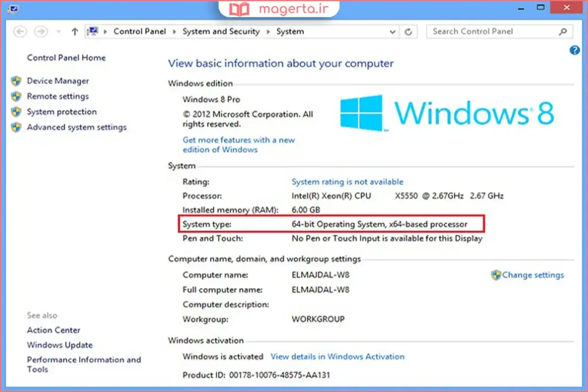Click the shield icon beside Advanced system settings
588x392 pixels.
[x=16, y=127]
